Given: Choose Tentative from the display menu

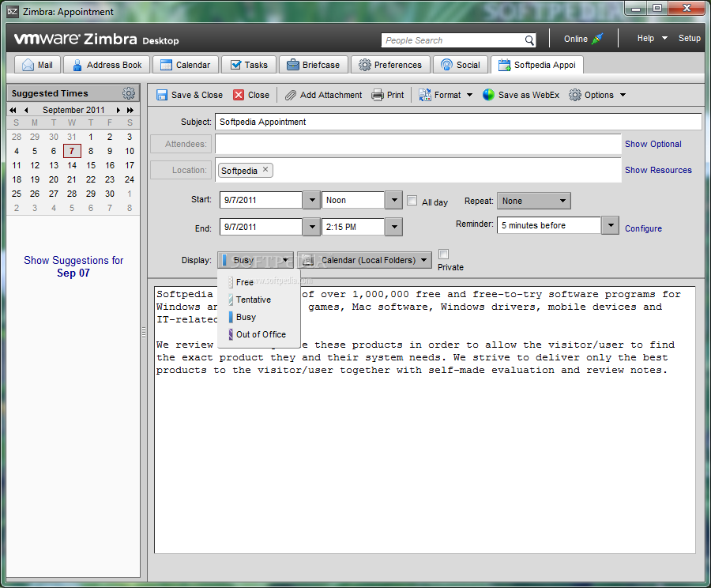Looking at the screenshot, I should [259, 300].
